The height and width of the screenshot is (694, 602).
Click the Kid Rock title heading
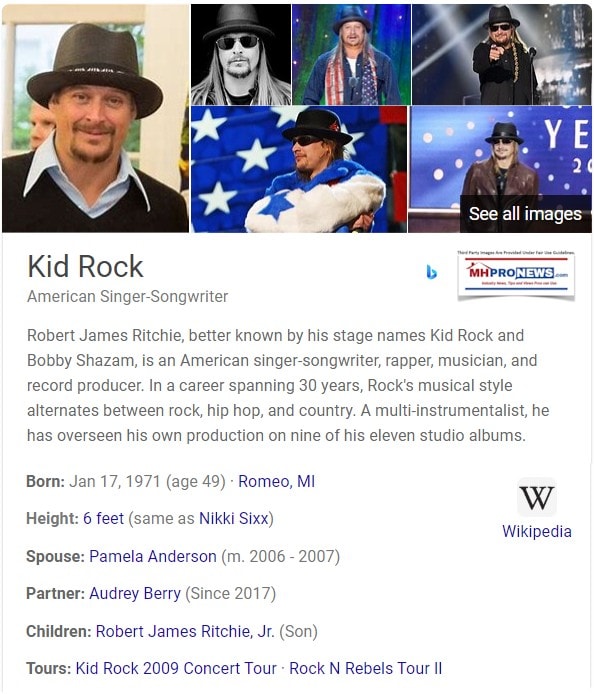(x=85, y=267)
